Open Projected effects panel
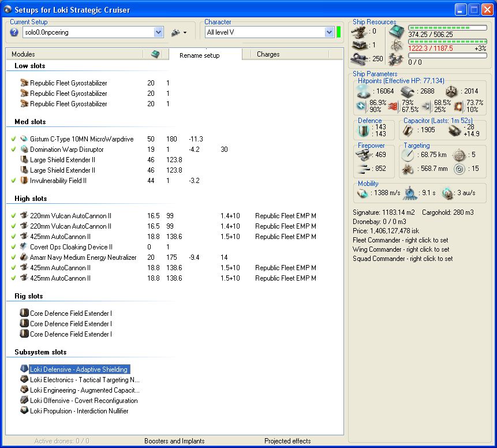 click(287, 441)
